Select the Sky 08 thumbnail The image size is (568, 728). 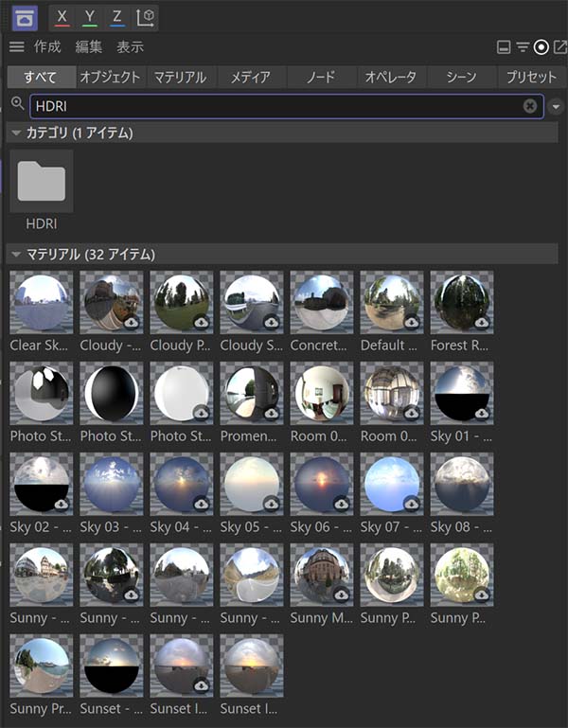click(x=462, y=485)
